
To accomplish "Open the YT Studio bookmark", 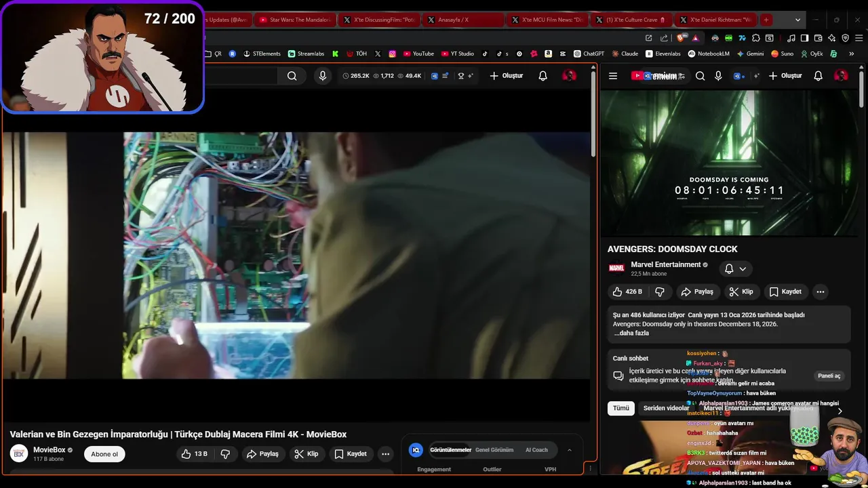I will coord(458,54).
